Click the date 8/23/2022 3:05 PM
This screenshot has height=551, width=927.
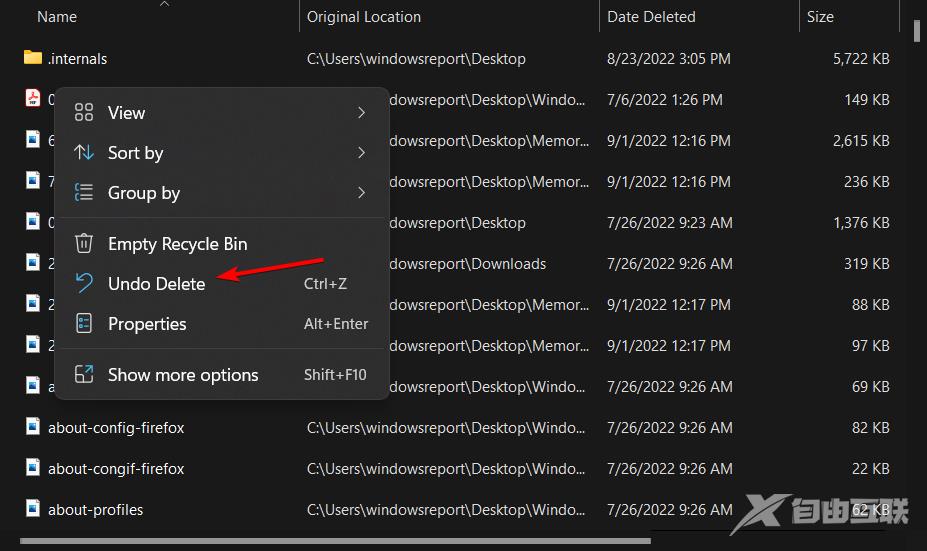(669, 59)
